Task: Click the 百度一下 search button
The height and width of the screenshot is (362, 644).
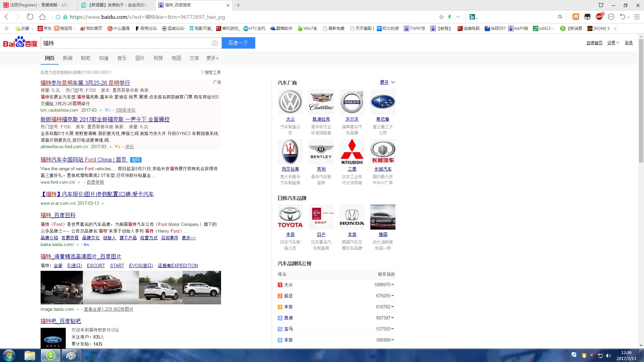Action: point(238,43)
